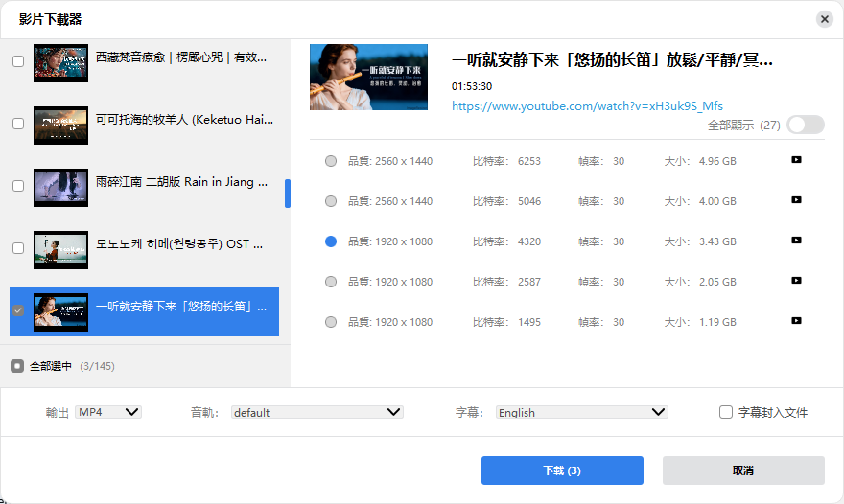Screen dimensions: 844x504
Task: Click the large flute video preview image
Action: point(368,77)
